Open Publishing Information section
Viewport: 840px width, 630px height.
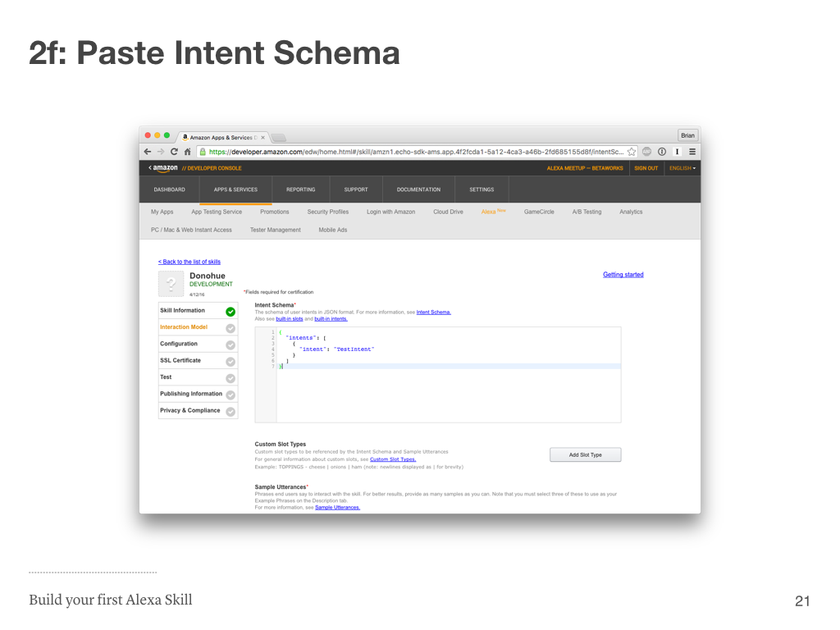click(x=198, y=394)
